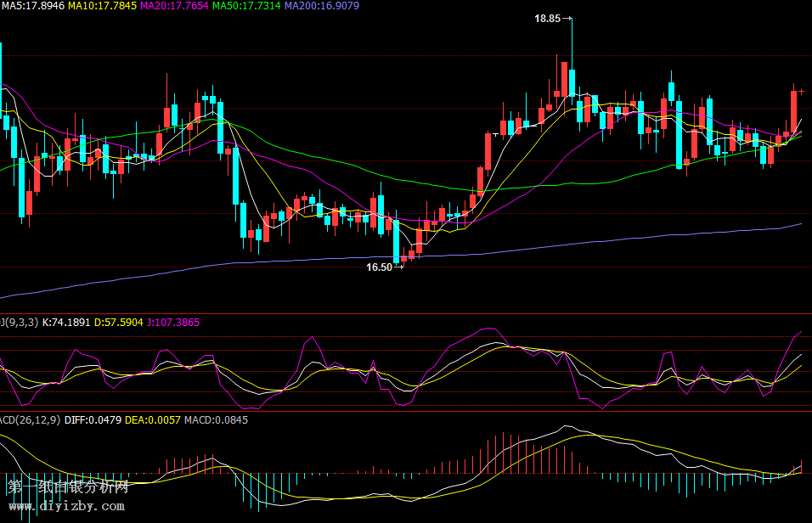Select the DIFF:0.0479 label
This screenshot has width=812, height=523.
click(93, 419)
